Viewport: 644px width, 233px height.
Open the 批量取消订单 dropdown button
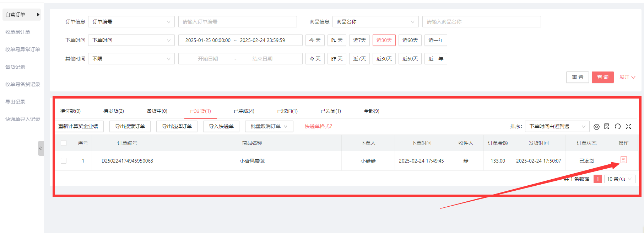[x=269, y=126]
